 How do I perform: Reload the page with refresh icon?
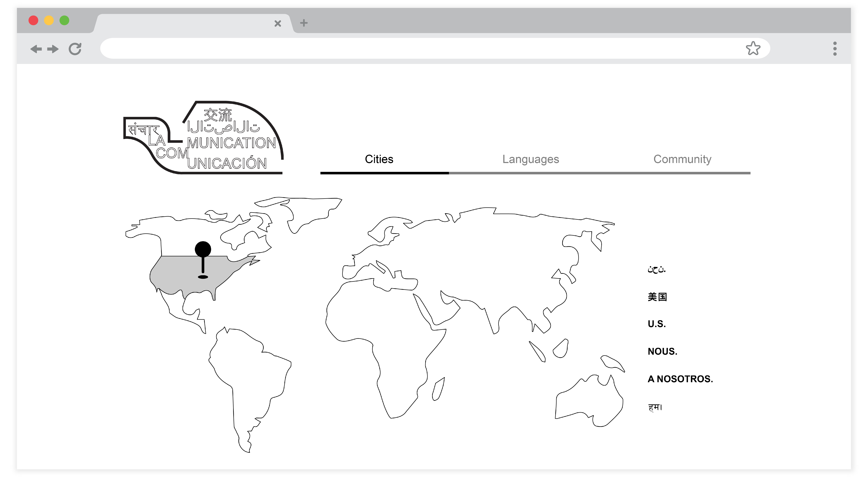click(75, 49)
